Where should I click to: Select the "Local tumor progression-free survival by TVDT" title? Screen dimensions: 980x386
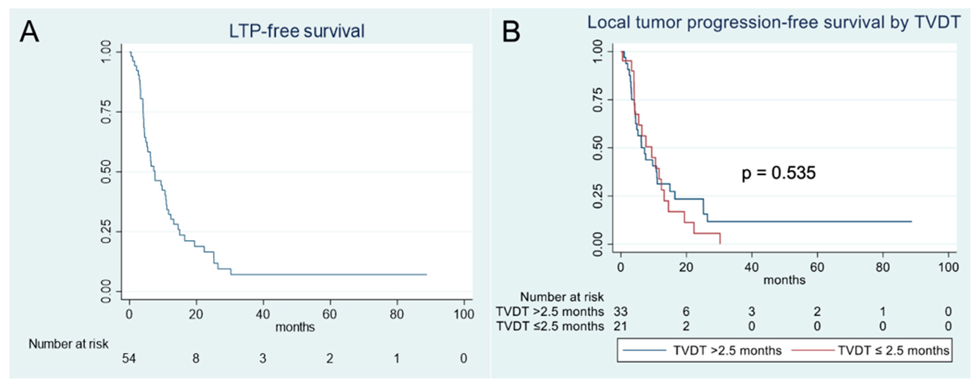tap(774, 22)
